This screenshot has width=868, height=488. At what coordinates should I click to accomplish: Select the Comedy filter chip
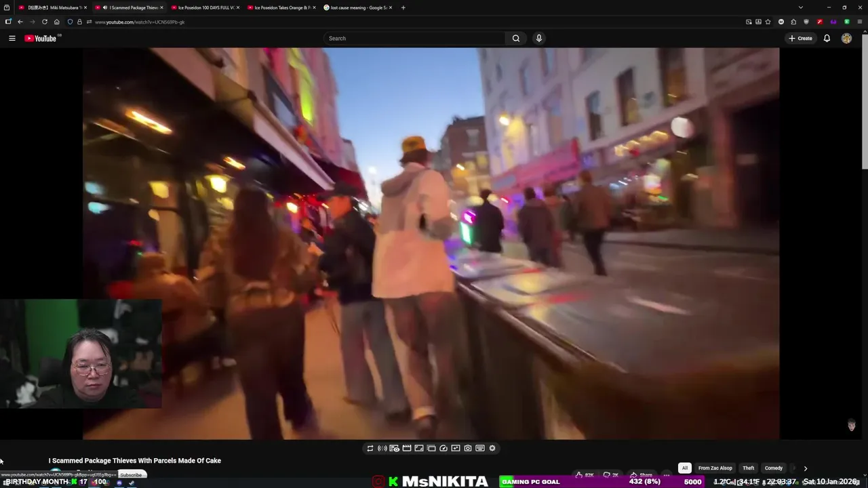[774, 468]
